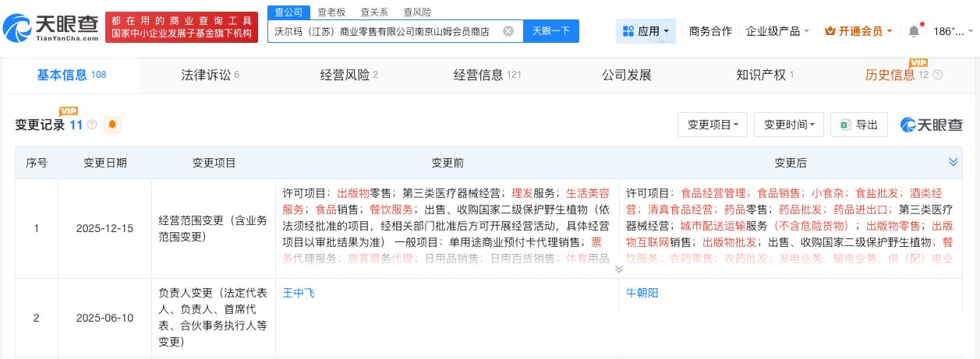Switch to the 公司发展 tab
980x359 pixels.
pyautogui.click(x=626, y=76)
